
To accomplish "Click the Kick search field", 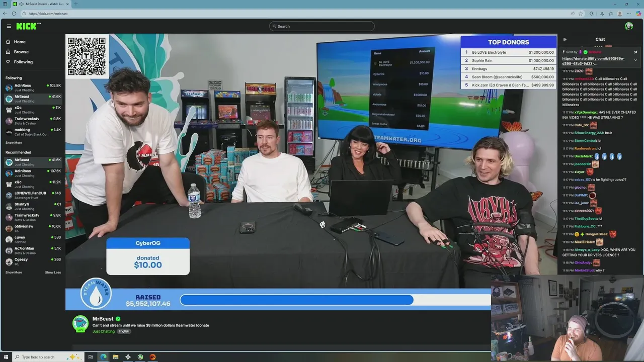I will point(322,26).
